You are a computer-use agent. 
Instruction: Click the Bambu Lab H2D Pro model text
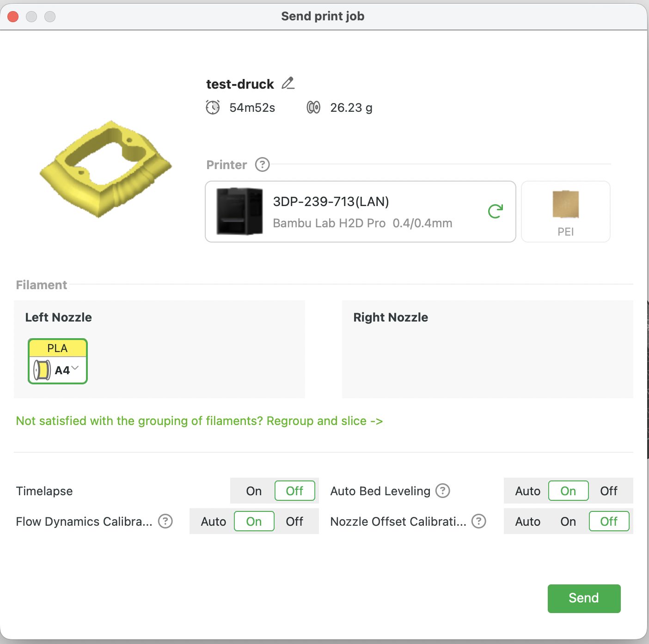tap(329, 223)
